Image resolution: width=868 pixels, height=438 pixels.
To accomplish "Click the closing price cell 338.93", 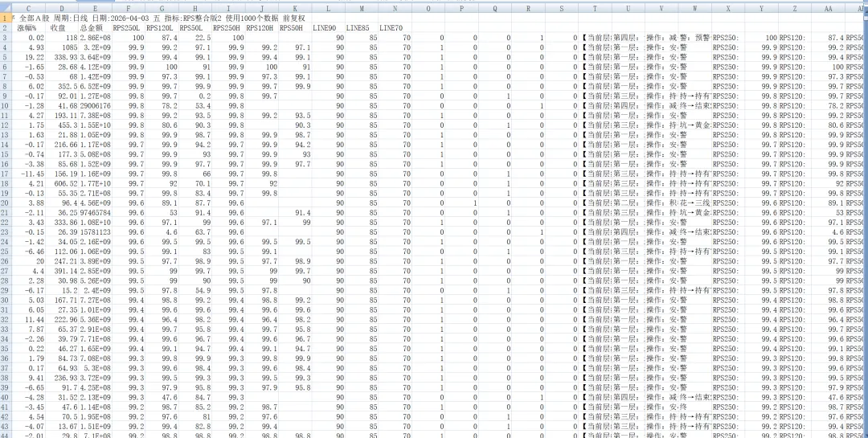I will click(x=61, y=58).
